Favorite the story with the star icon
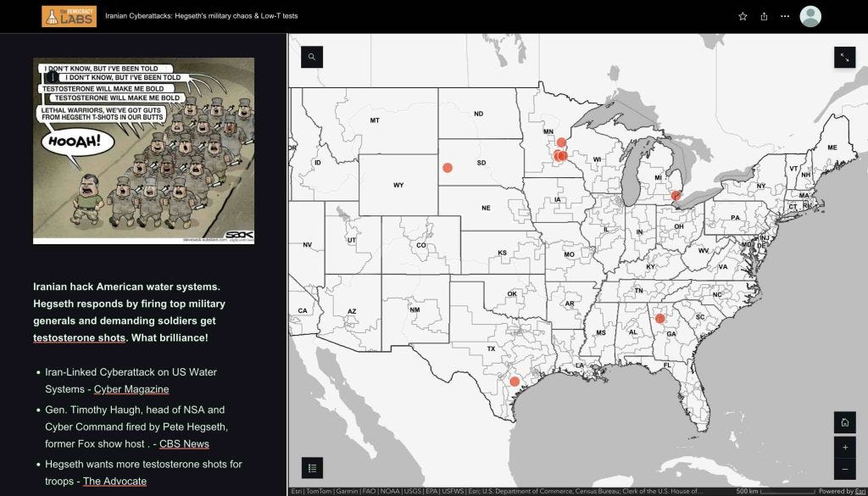Image resolution: width=868 pixels, height=496 pixels. click(743, 17)
